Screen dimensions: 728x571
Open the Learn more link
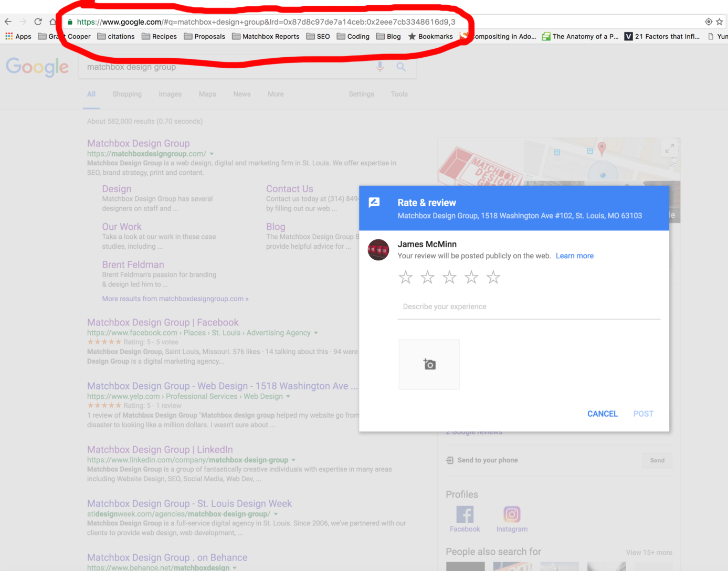point(575,256)
